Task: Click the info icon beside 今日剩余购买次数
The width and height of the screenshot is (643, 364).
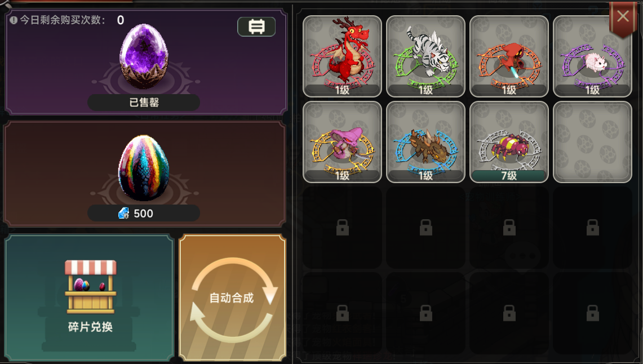Action: [x=14, y=20]
